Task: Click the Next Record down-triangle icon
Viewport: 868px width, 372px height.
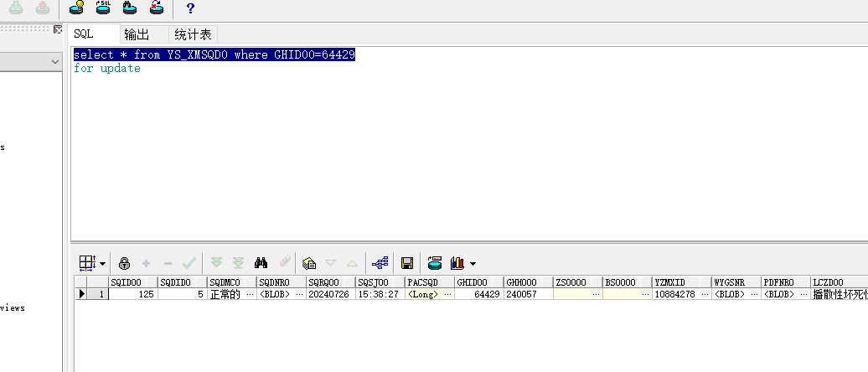Action: pyautogui.click(x=330, y=263)
